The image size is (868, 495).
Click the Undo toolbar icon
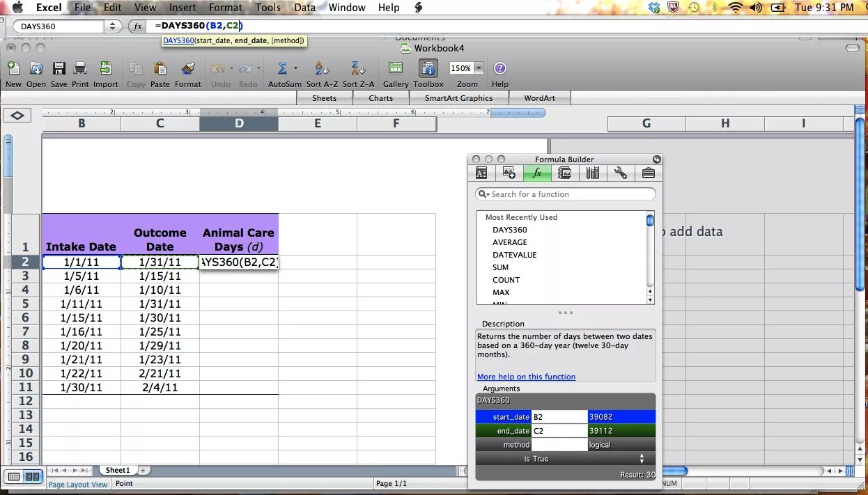(217, 68)
